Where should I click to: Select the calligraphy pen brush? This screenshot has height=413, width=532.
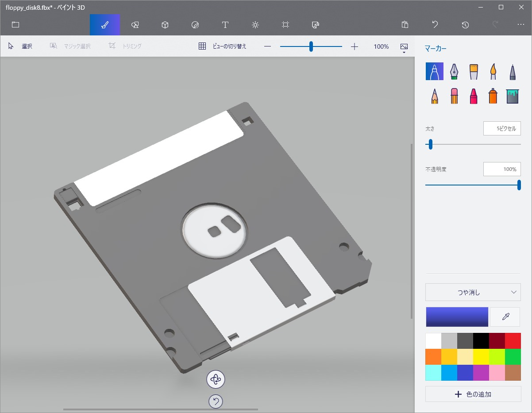pyautogui.click(x=454, y=71)
